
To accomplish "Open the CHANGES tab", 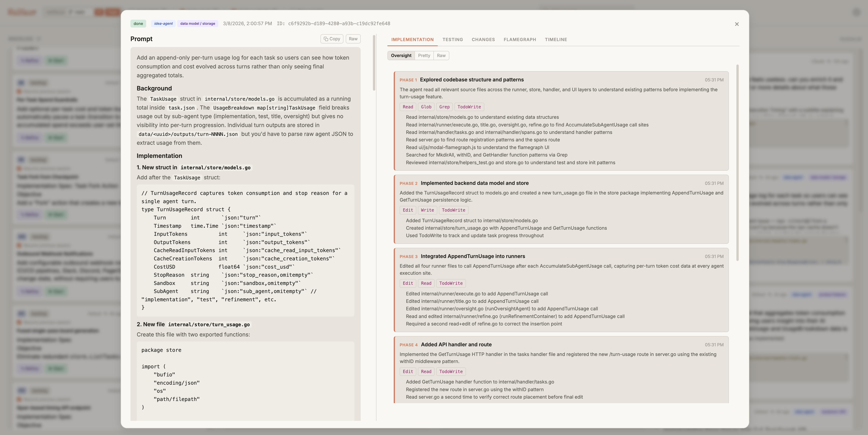I will click(483, 40).
